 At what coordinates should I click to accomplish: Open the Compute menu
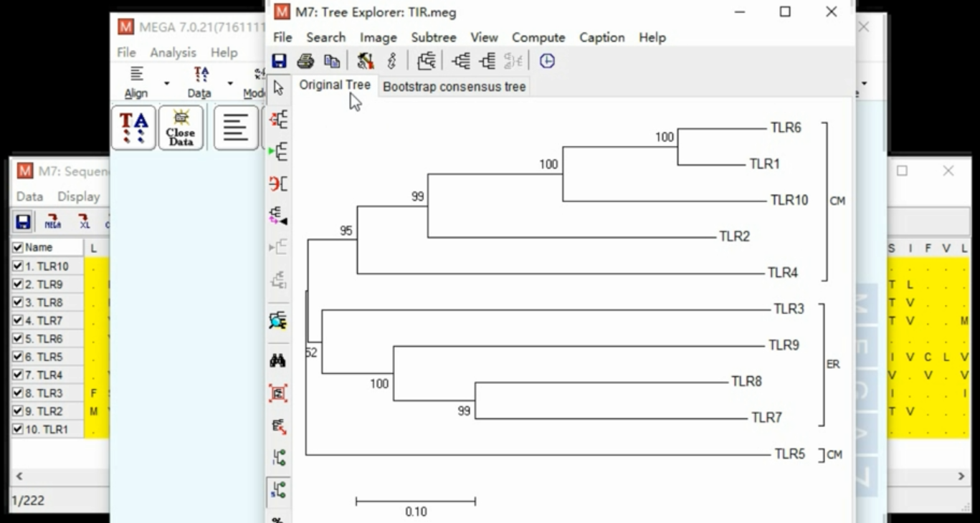tap(538, 37)
